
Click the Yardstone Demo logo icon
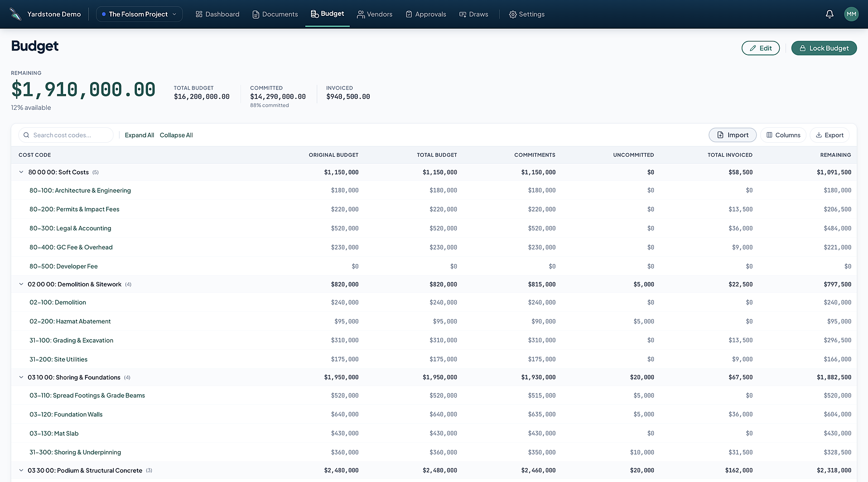tap(15, 14)
